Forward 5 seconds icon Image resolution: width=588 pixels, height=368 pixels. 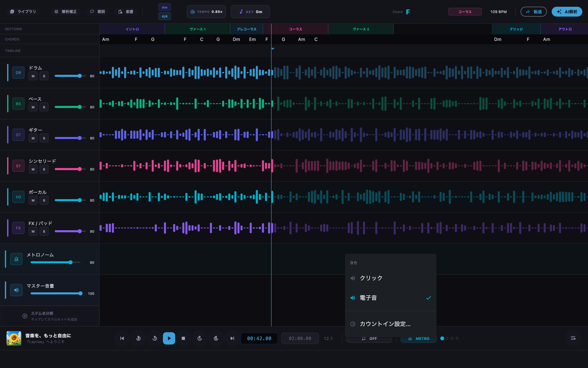pyautogui.click(x=216, y=338)
